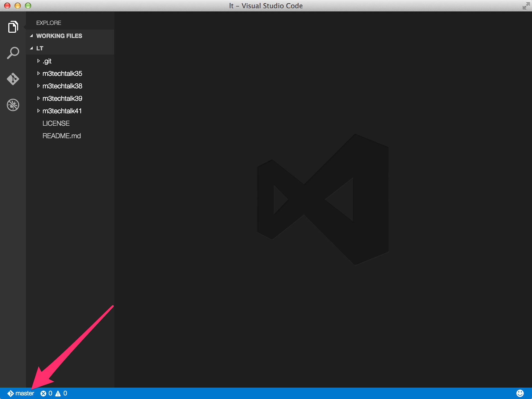This screenshot has height=399, width=532.
Task: Expand the m3techtalk41 folder
Action: click(x=39, y=110)
